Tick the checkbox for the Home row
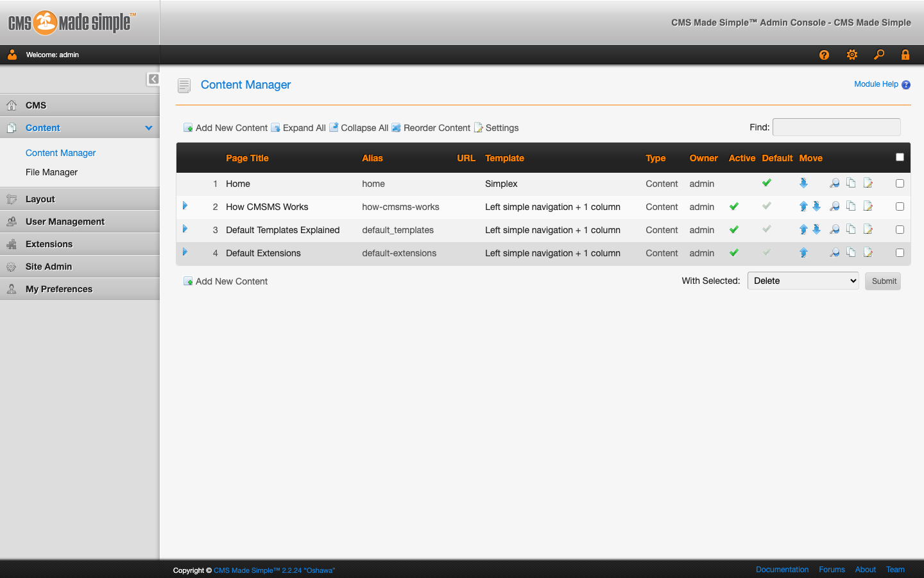This screenshot has width=924, height=578. [x=900, y=184]
